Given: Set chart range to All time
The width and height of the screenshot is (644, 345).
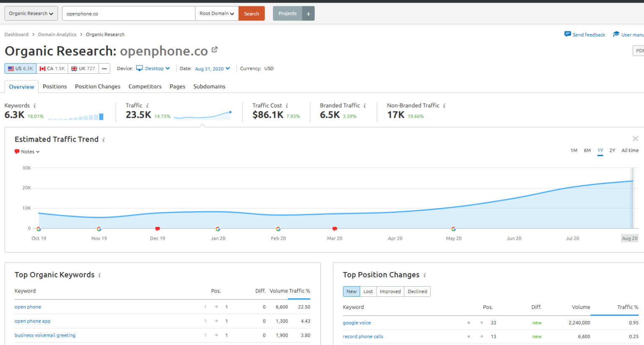Looking at the screenshot, I should click(630, 150).
